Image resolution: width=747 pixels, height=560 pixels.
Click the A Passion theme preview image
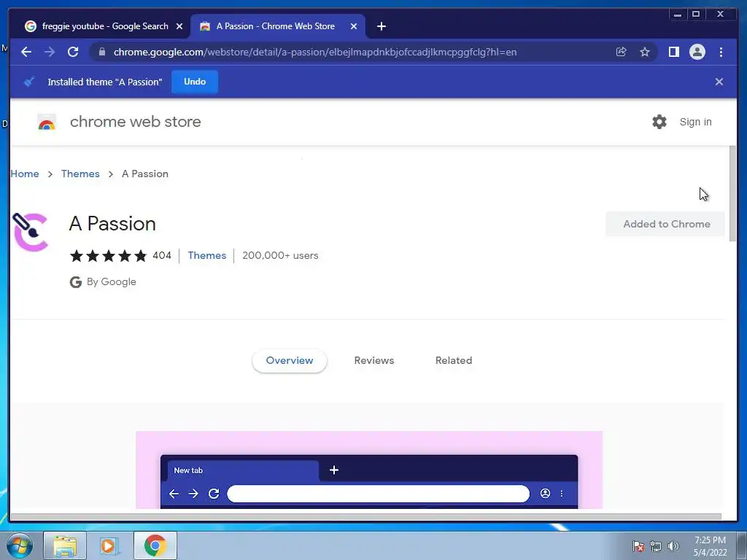point(368,470)
